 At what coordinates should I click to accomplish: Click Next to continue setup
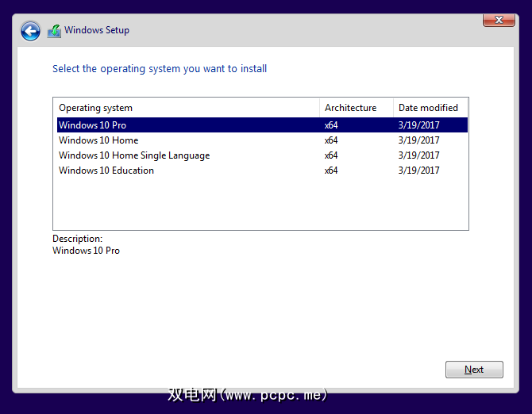[x=474, y=370]
